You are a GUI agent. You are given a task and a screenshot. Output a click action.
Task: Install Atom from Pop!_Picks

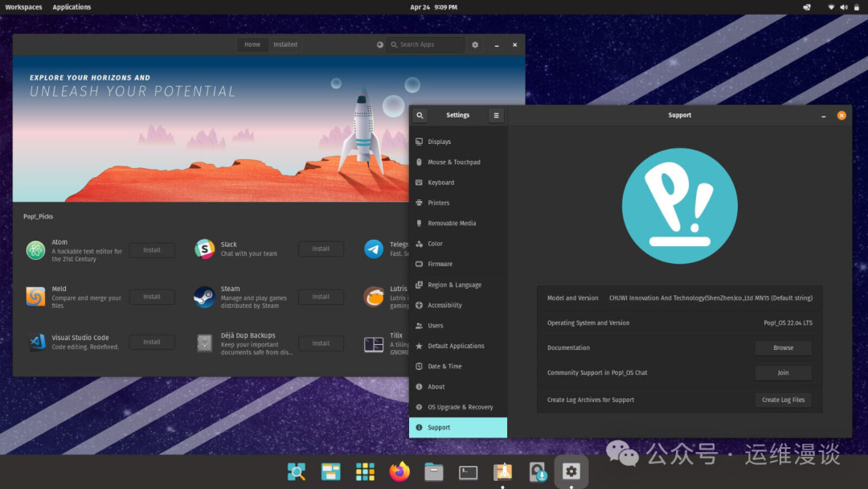click(x=152, y=250)
